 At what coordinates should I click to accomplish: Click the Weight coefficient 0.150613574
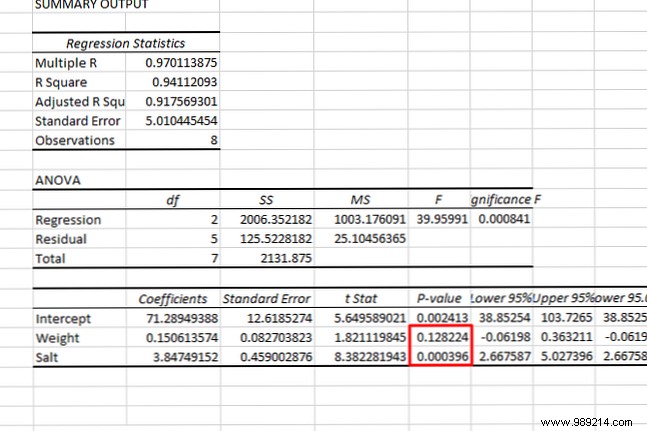[182, 338]
